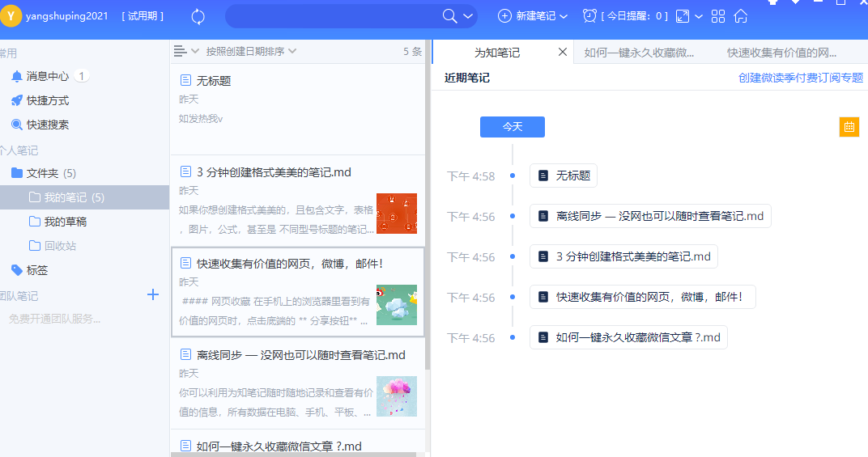Open fullscreen mode dropdown arrow
Viewport: 868px width, 457px height.
(x=699, y=17)
